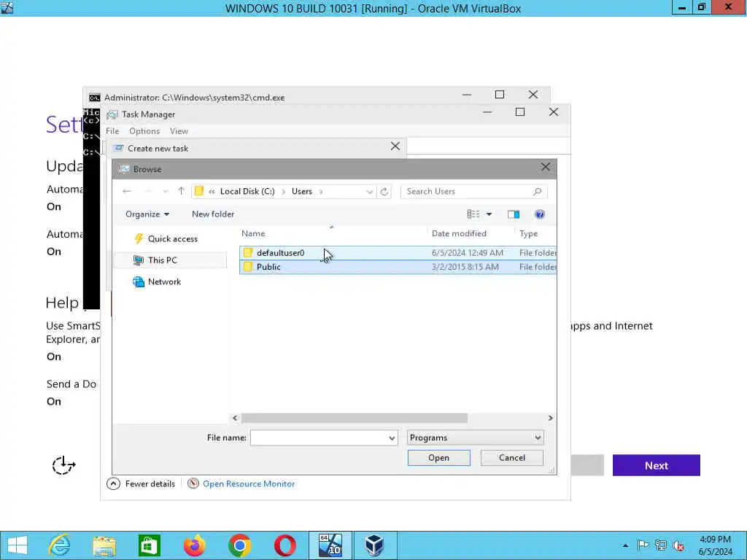Create a New folder

(x=213, y=214)
